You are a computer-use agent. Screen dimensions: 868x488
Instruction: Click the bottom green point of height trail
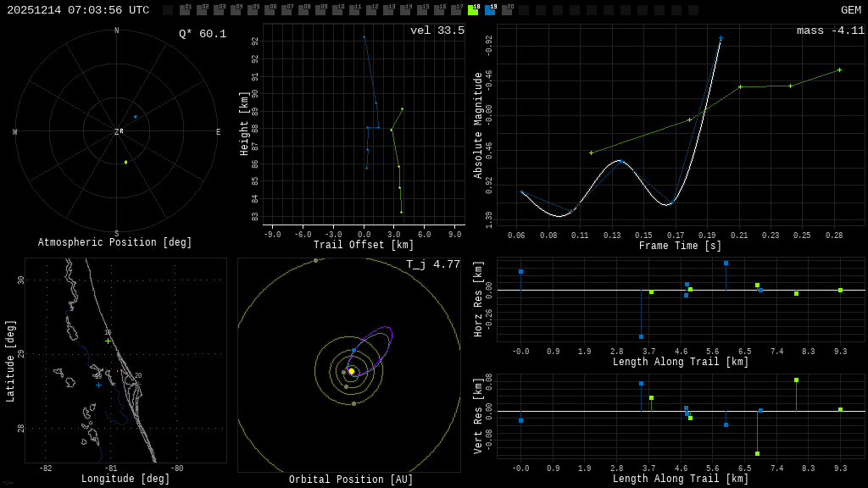tap(401, 212)
